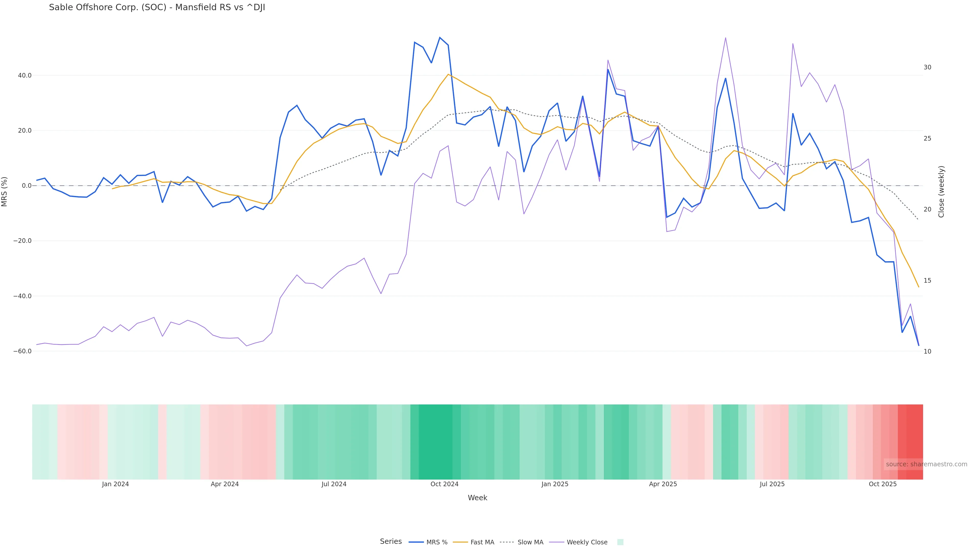Screen dimensions: 980x551
Task: Click the dotted Slow MA legend line icon
Action: click(x=507, y=542)
